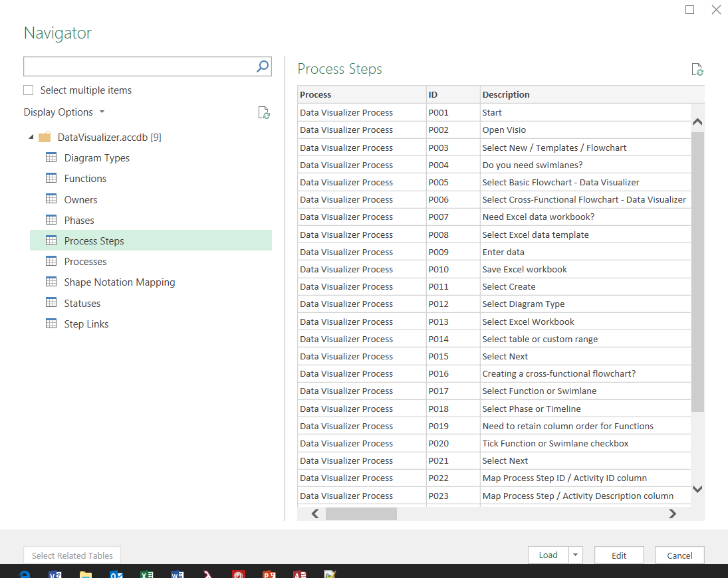This screenshot has width=728, height=578.
Task: Click the table icon beside Shape Notation Mapping
Action: coord(51,282)
